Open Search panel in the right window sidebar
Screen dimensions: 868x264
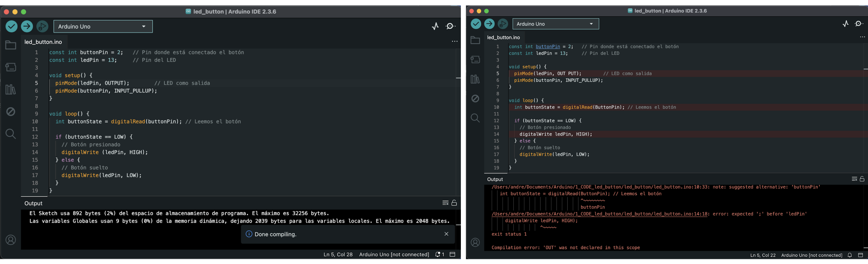tap(475, 118)
